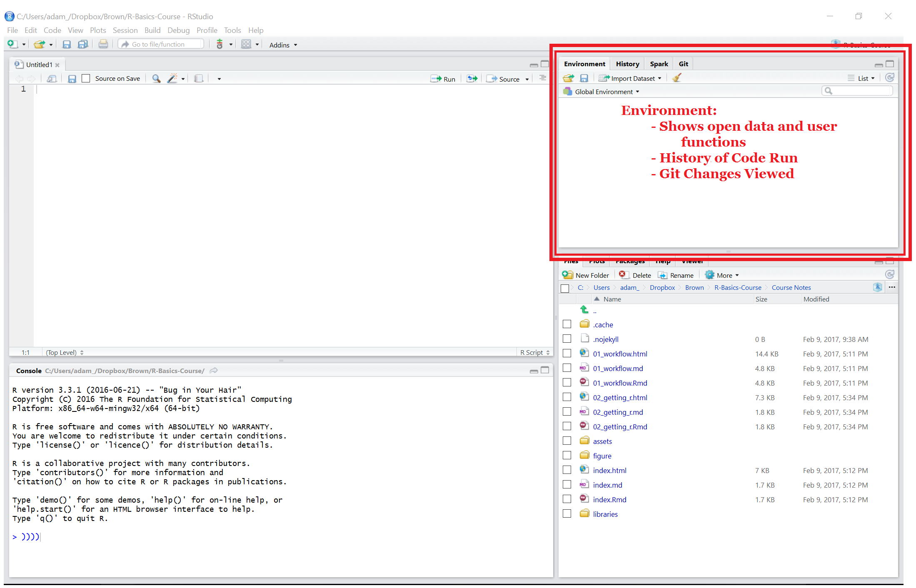Open the 02_getting_r.Rmd file link

pyautogui.click(x=620, y=427)
